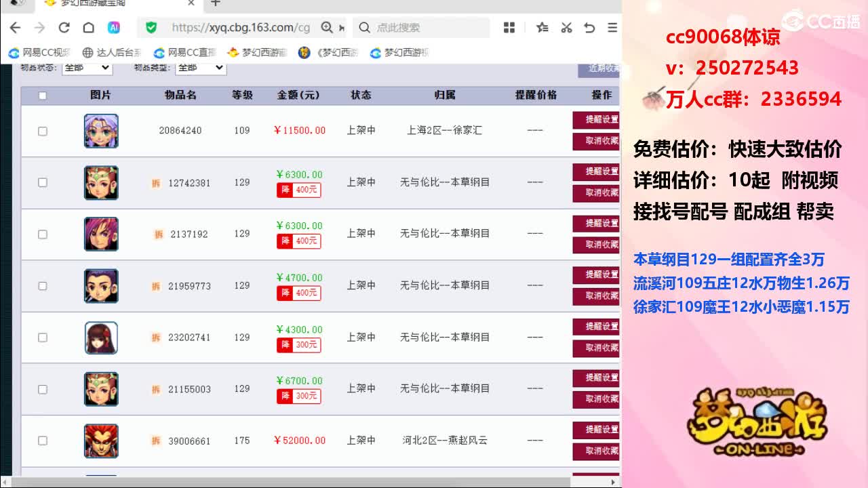
Task: Reload the current page
Action: [x=64, y=28]
